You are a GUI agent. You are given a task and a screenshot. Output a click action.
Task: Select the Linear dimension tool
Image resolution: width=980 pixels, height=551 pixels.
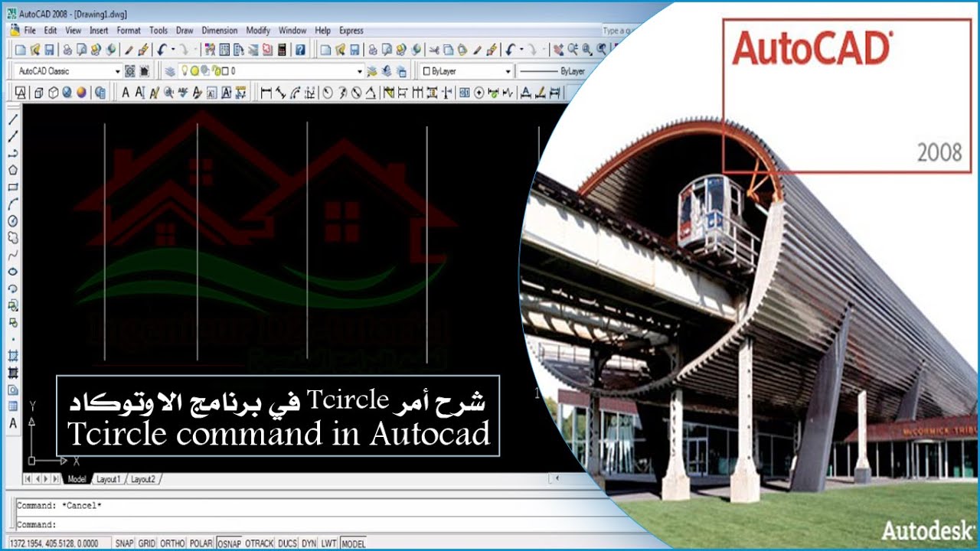(266, 93)
